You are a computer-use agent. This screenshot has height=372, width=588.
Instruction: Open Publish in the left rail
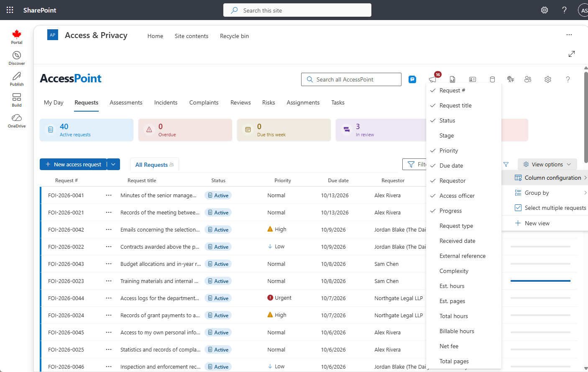[x=17, y=79]
